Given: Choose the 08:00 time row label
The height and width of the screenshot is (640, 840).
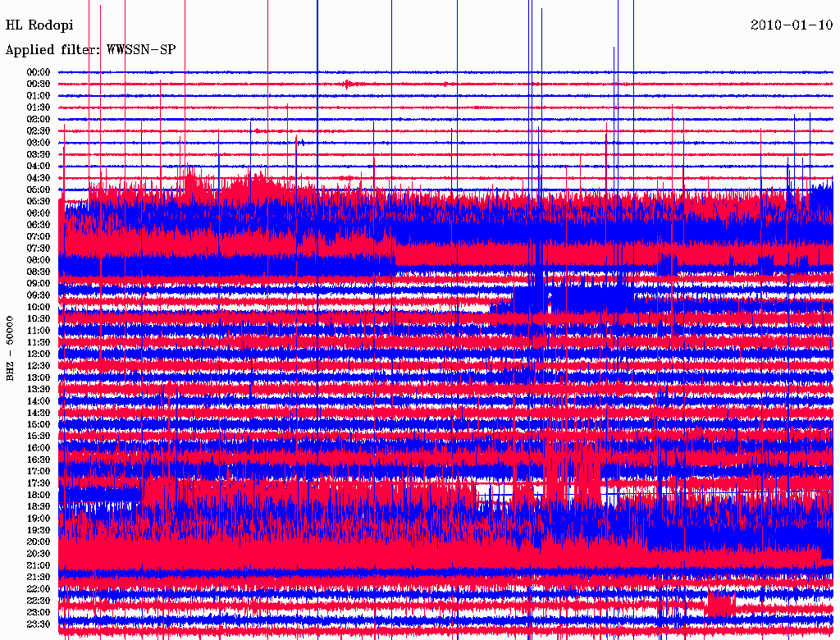Looking at the screenshot, I should coord(39,259).
